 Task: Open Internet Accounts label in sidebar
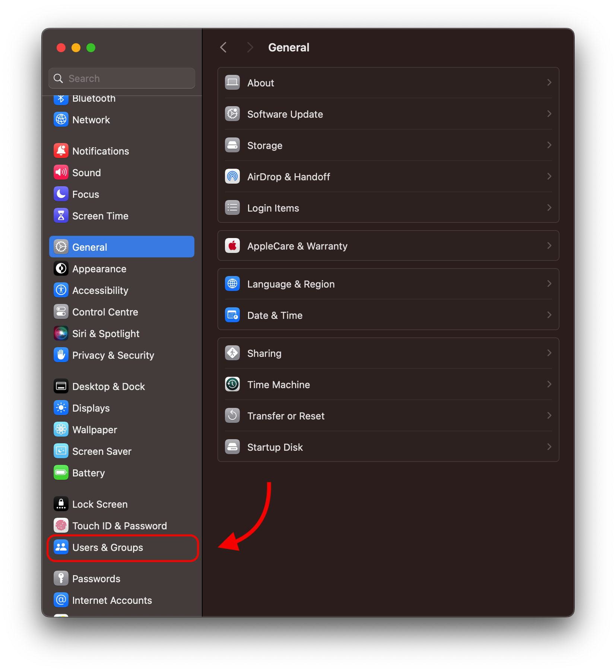[112, 600]
